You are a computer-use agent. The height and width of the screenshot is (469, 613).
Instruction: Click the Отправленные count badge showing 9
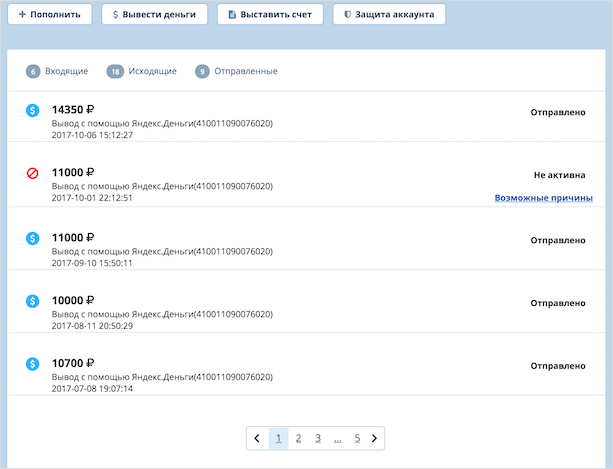tap(203, 71)
